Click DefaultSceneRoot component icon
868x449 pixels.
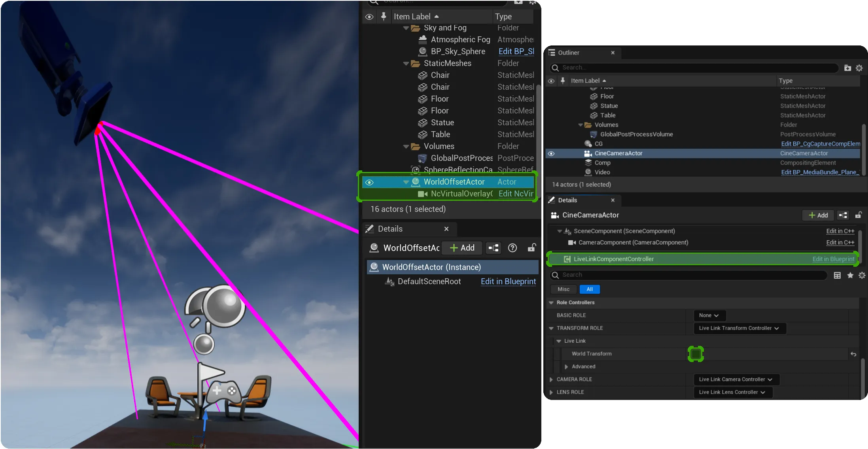tap(390, 281)
